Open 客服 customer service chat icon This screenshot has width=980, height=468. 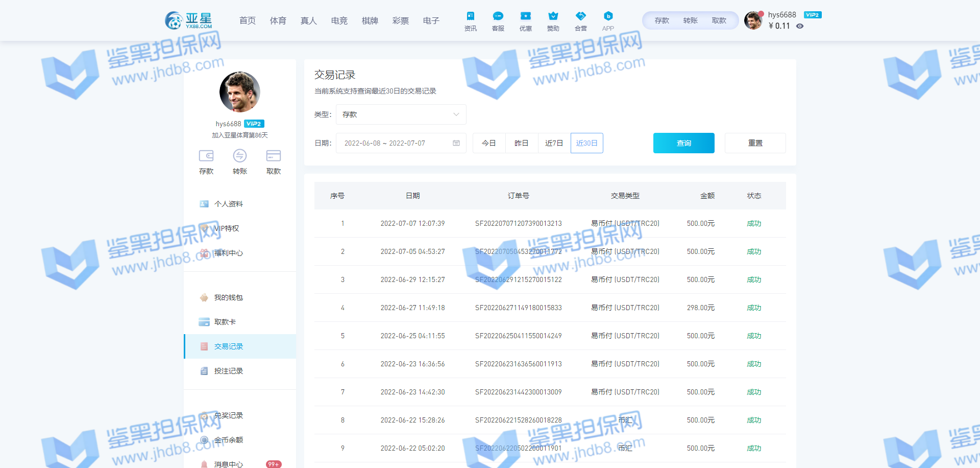pyautogui.click(x=498, y=17)
